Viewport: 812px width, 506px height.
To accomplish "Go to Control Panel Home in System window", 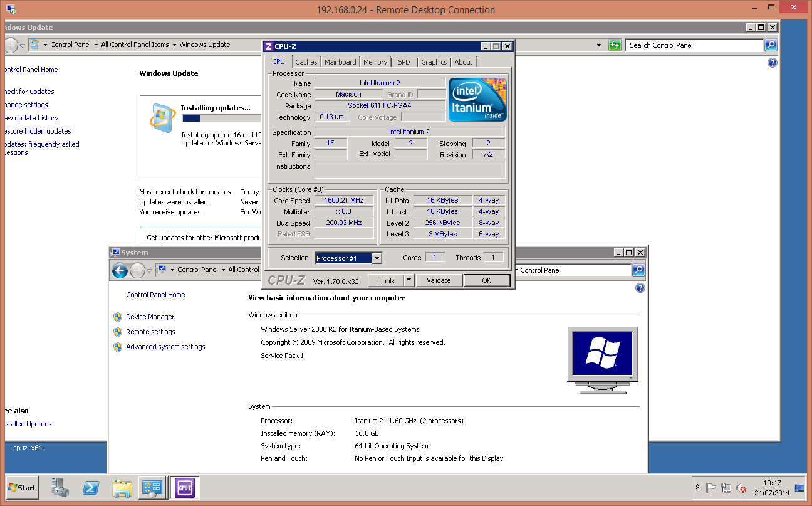I will [155, 295].
